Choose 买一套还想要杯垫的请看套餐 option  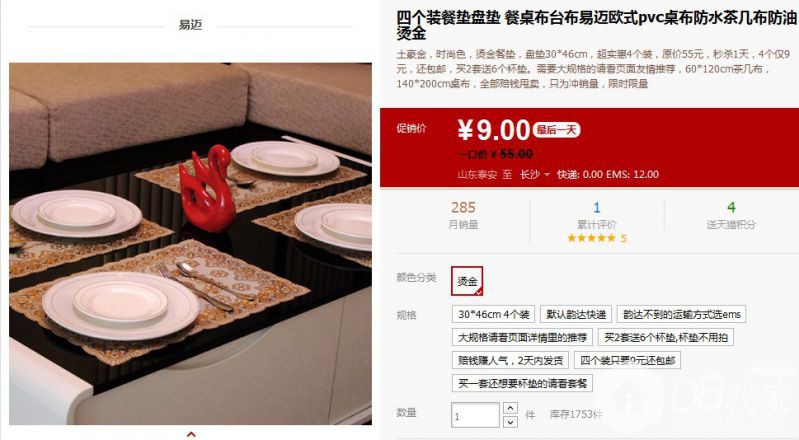522,383
